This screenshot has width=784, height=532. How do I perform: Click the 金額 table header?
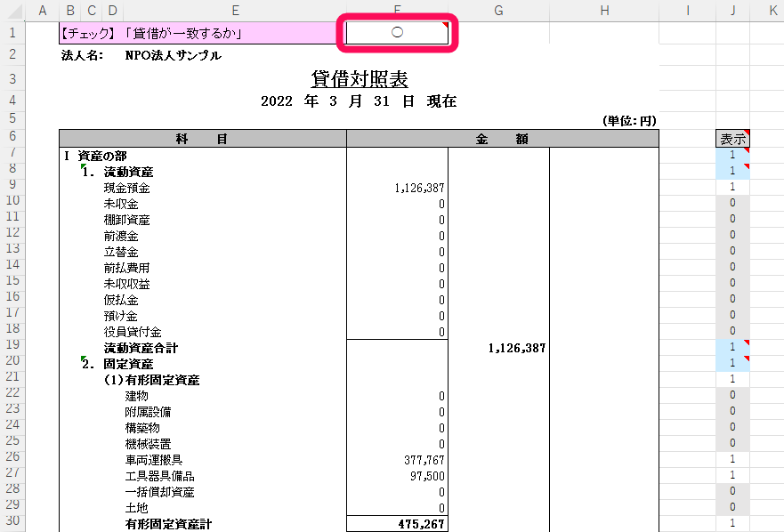click(x=503, y=139)
